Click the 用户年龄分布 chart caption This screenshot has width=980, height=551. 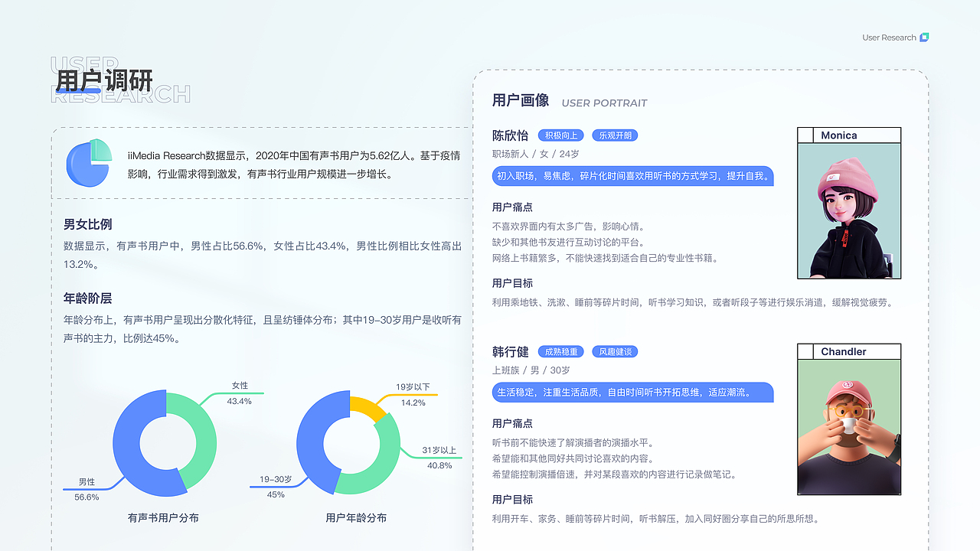coord(356,518)
